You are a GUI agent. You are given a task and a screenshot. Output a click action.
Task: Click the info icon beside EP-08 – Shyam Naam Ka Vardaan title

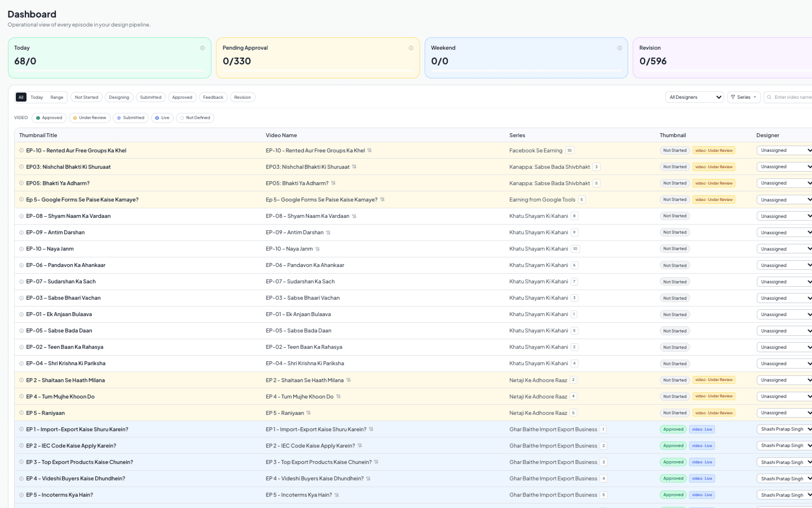[21, 216]
